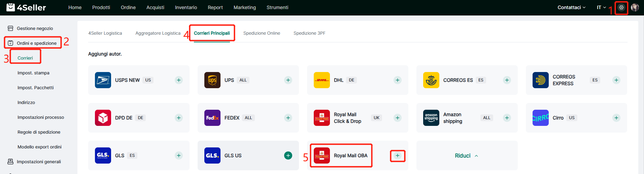
Task: Add UPS authorization with plus button
Action: [x=288, y=80]
